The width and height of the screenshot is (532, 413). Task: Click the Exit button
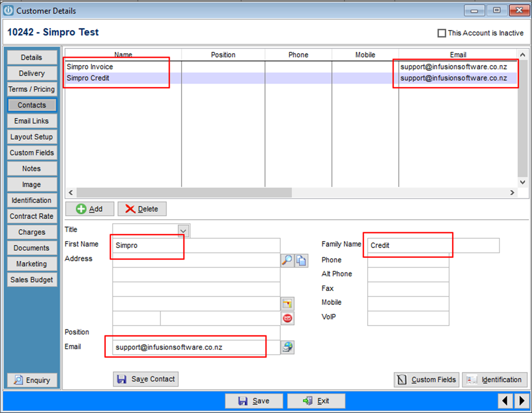tap(316, 400)
